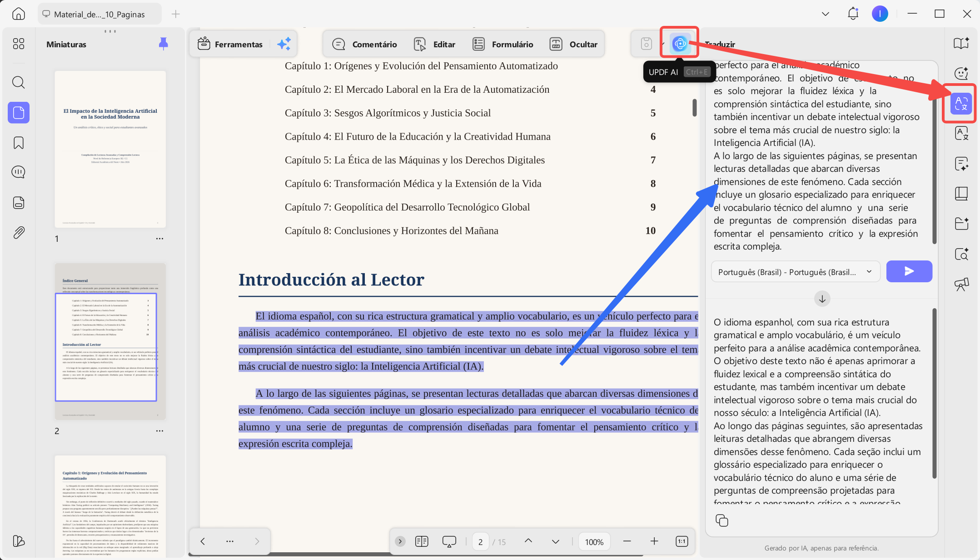Zoom in with the plus button
The height and width of the screenshot is (560, 980).
[654, 541]
